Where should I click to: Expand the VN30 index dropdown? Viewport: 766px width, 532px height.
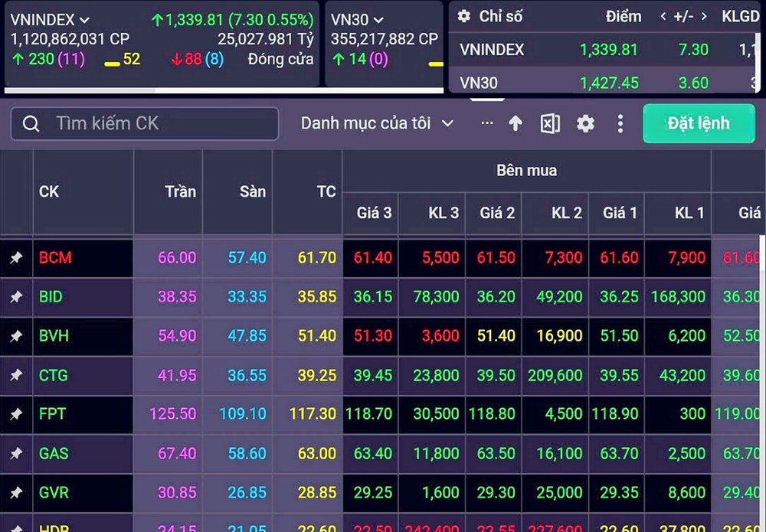(378, 20)
